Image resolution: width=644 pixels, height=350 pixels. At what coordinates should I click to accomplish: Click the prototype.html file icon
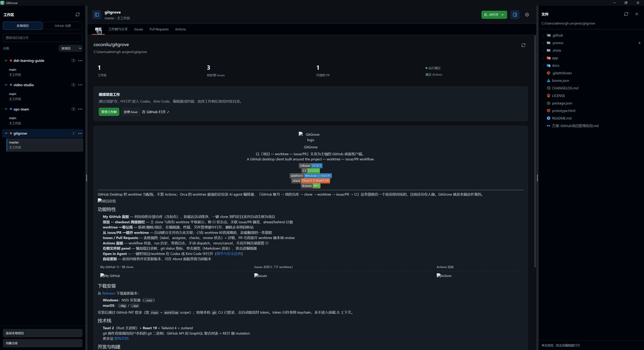[x=549, y=110]
